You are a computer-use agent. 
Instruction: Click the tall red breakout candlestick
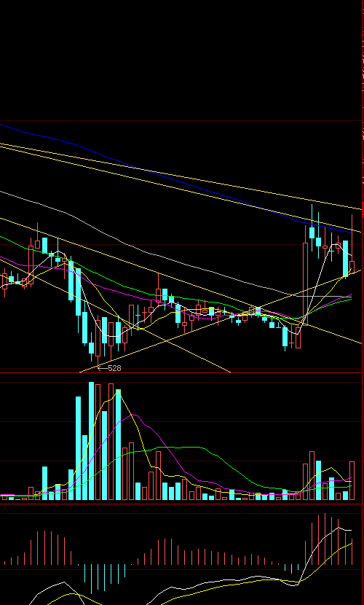click(306, 284)
